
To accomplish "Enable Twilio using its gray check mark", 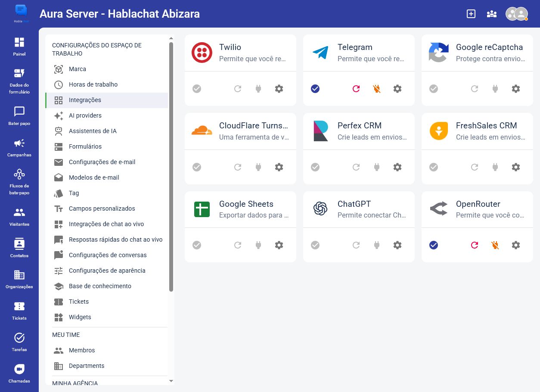I will (x=197, y=89).
